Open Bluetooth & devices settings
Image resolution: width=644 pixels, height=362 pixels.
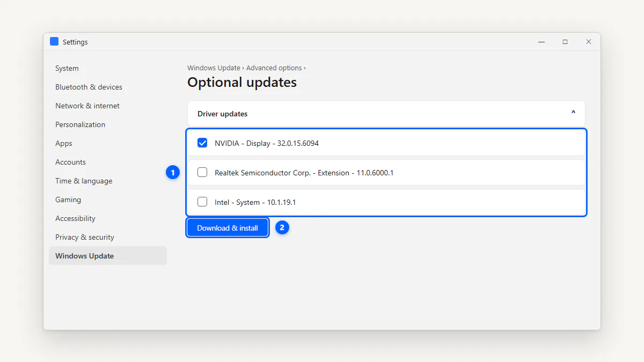[108, 87]
